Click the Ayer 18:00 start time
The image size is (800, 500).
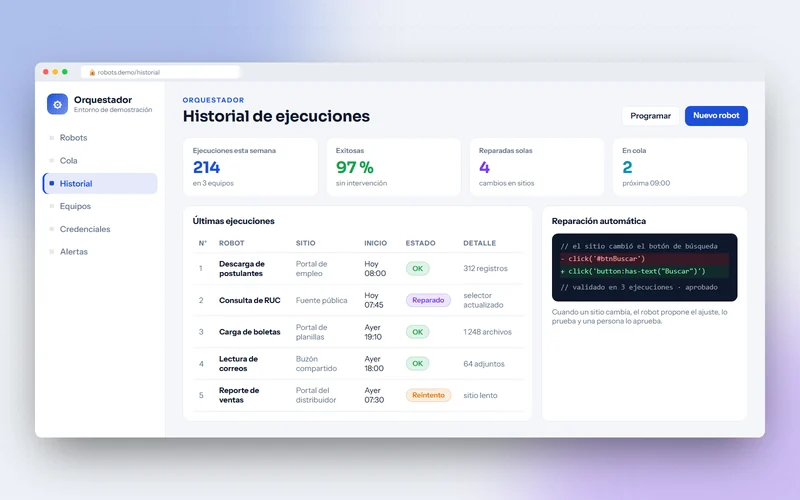coord(374,364)
